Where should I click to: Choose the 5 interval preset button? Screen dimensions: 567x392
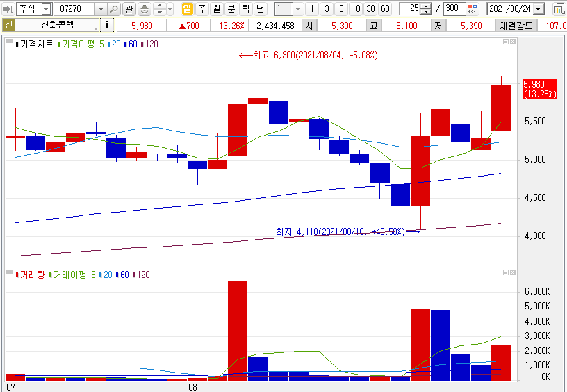[x=341, y=8]
